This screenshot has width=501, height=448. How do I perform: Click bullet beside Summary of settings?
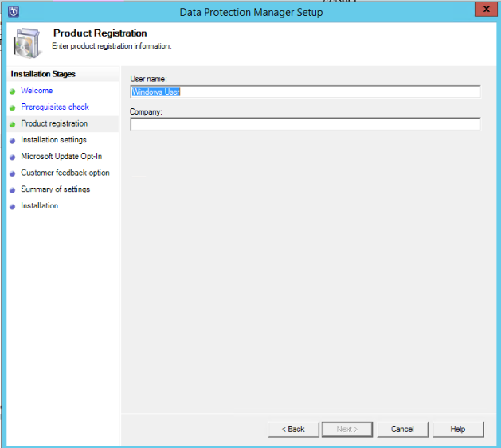[x=13, y=190]
